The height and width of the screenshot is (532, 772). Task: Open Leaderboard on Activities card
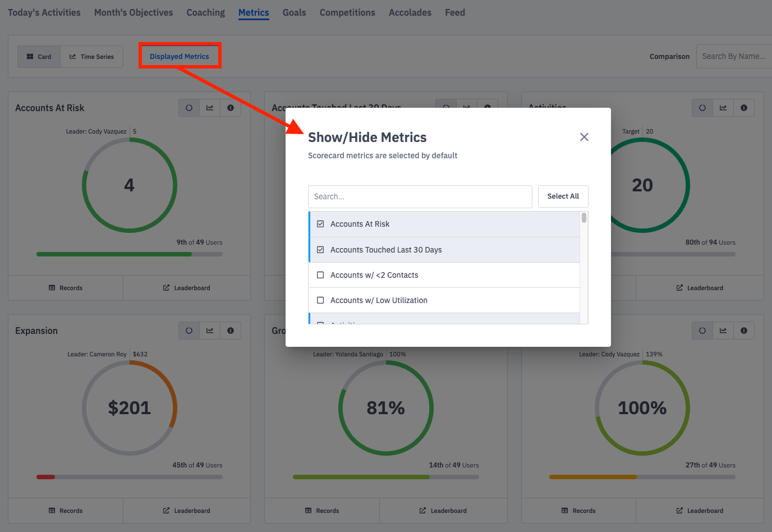point(700,288)
